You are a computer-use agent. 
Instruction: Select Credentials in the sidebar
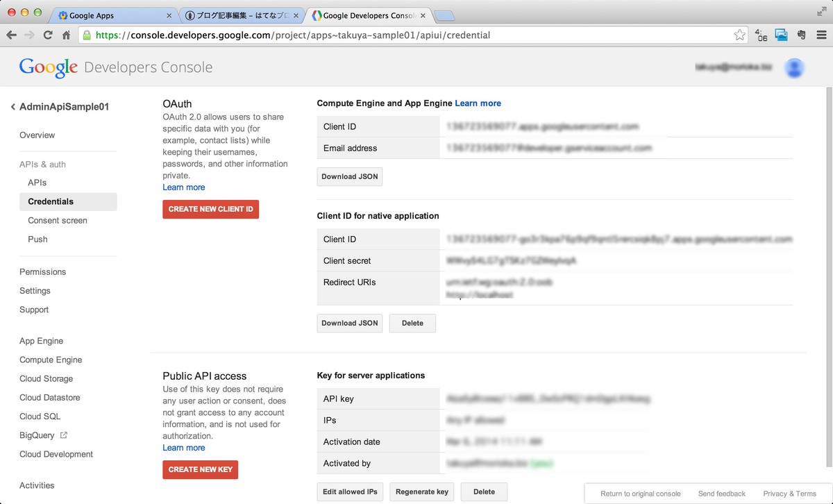[x=68, y=201]
